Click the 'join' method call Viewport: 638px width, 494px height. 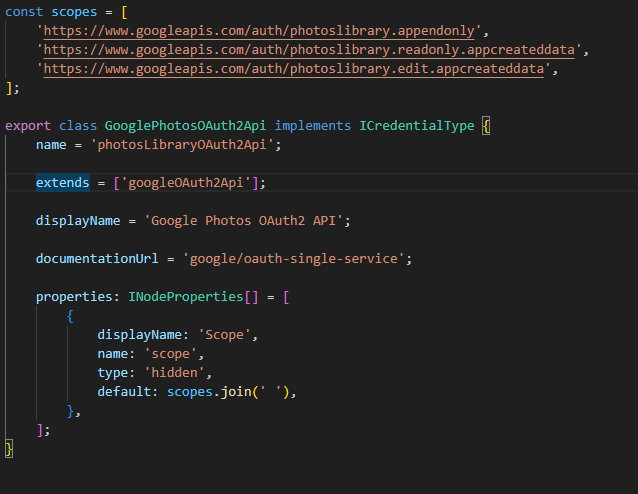click(x=236, y=392)
